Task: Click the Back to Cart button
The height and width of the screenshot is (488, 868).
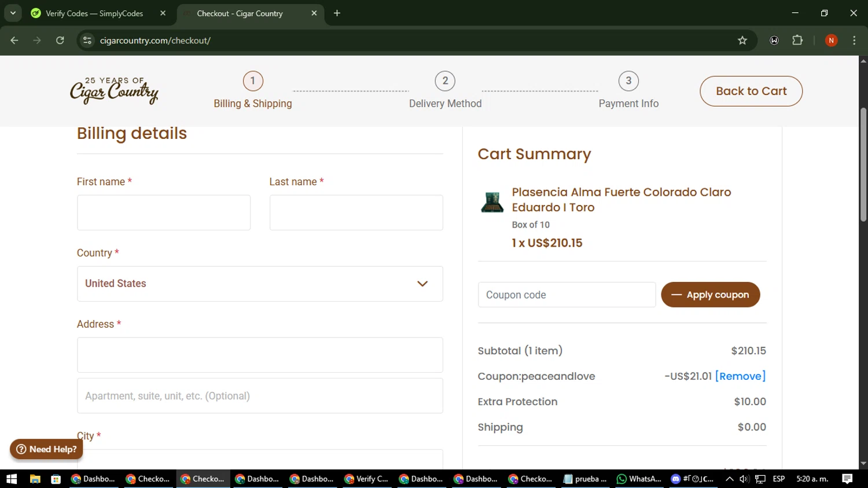Action: pyautogui.click(x=751, y=91)
